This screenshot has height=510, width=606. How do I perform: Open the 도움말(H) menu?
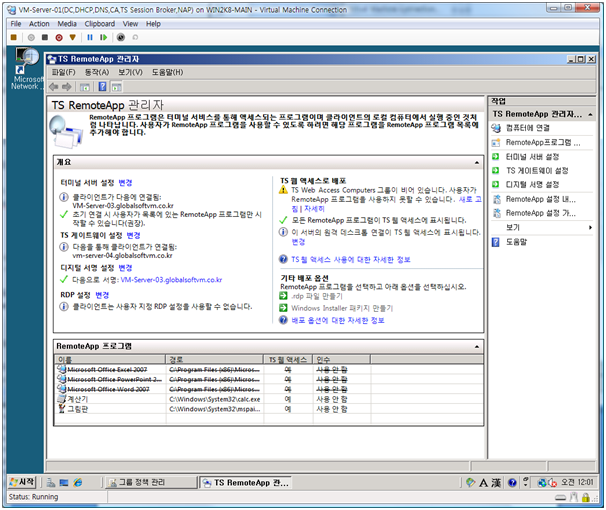[x=167, y=72]
